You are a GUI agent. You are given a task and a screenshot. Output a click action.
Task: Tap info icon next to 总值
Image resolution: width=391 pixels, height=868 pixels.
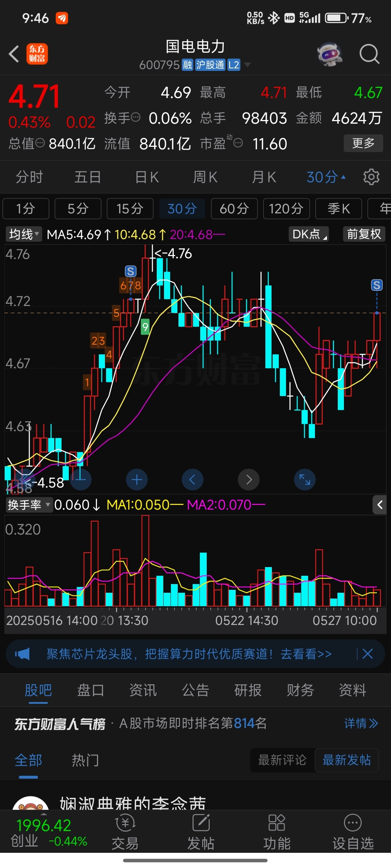point(40,143)
